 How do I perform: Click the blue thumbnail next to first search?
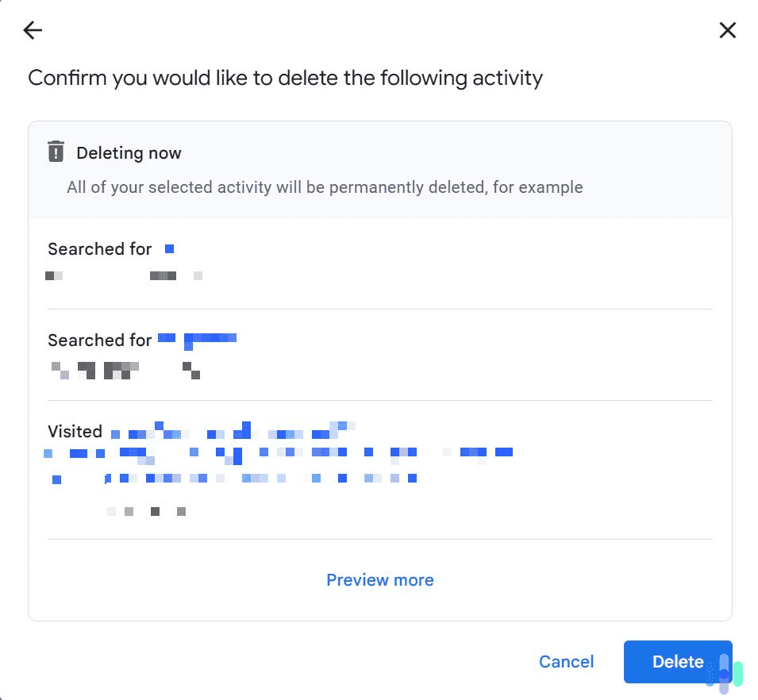tap(169, 248)
